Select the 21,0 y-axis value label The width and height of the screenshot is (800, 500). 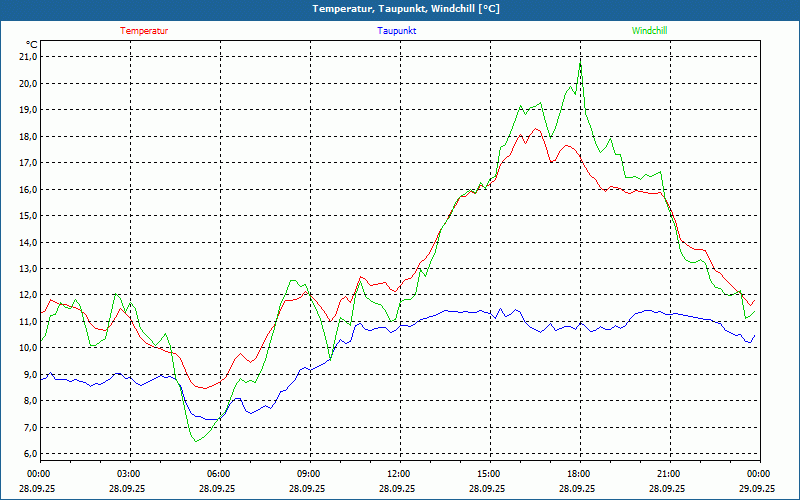27,57
